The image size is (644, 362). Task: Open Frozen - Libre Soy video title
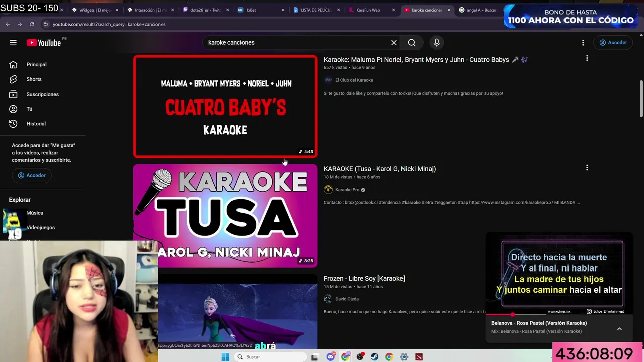click(364, 278)
